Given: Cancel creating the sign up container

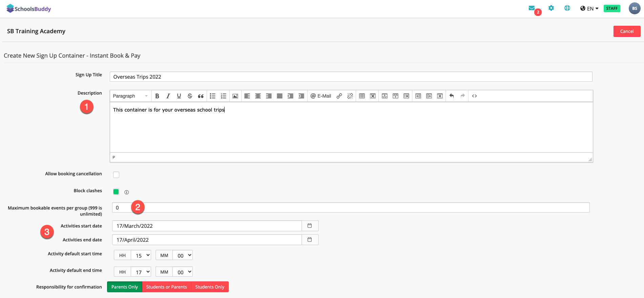Looking at the screenshot, I should [627, 31].
